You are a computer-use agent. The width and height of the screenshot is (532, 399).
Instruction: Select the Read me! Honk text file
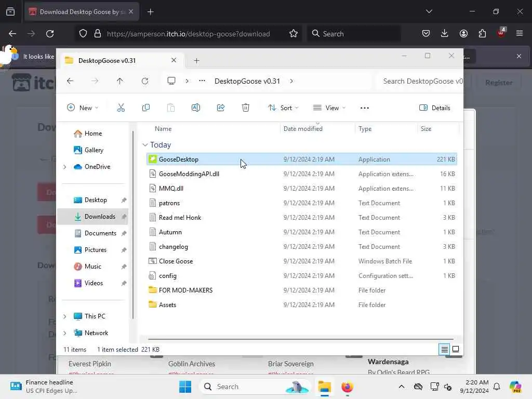point(302,218)
